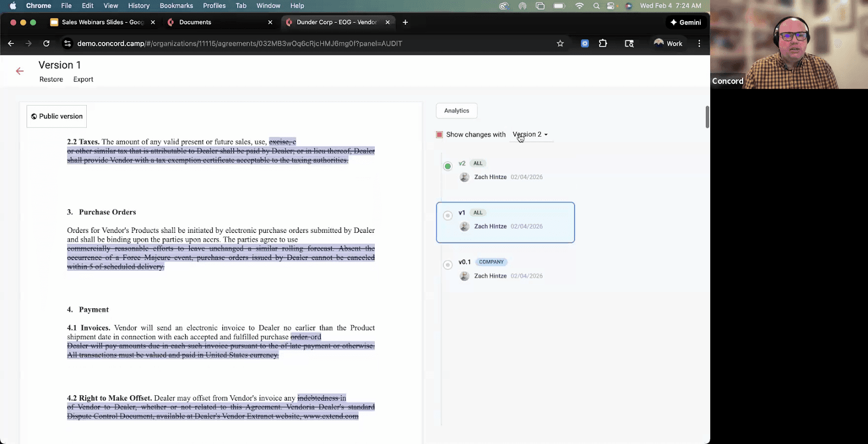Open the View menu
This screenshot has height=444, width=868.
coord(111,5)
